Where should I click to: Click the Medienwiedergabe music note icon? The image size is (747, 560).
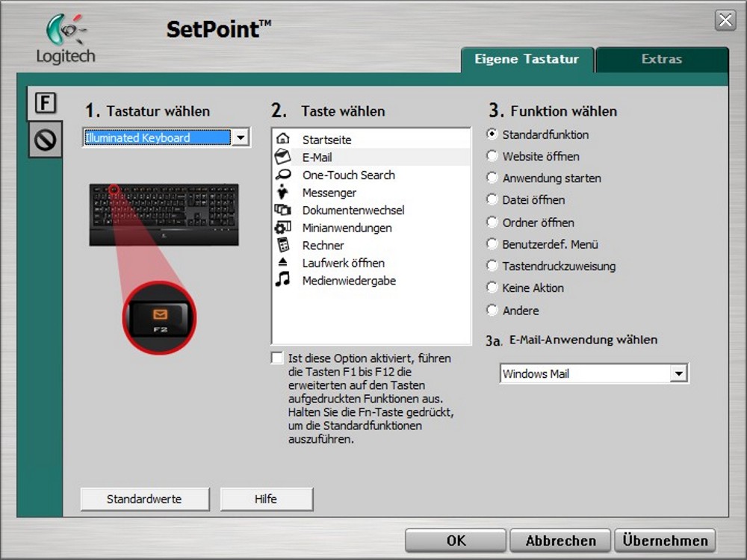pyautogui.click(x=282, y=279)
